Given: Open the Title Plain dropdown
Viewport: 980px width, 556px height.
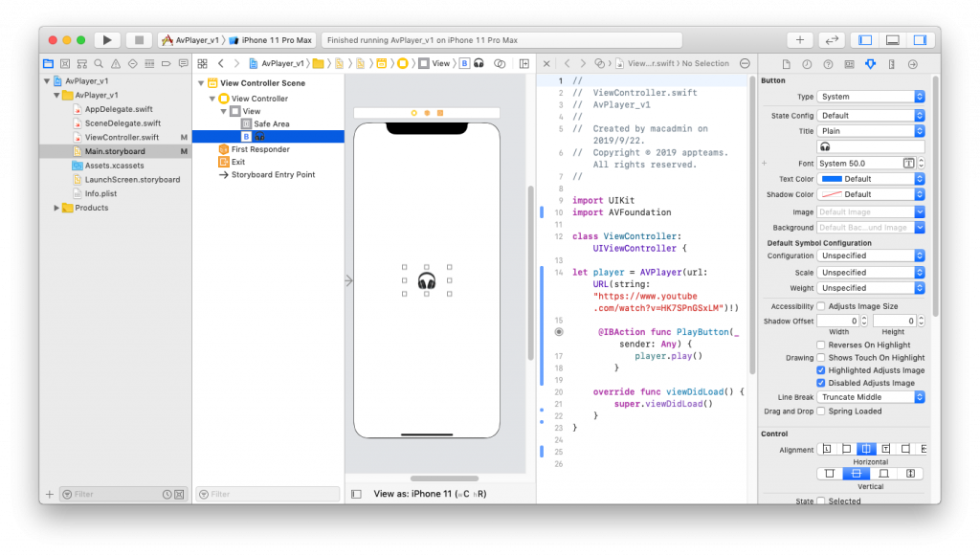Looking at the screenshot, I should pos(870,131).
